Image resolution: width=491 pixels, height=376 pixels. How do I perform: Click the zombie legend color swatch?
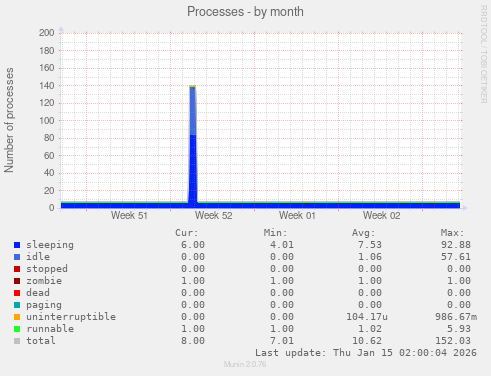click(17, 281)
